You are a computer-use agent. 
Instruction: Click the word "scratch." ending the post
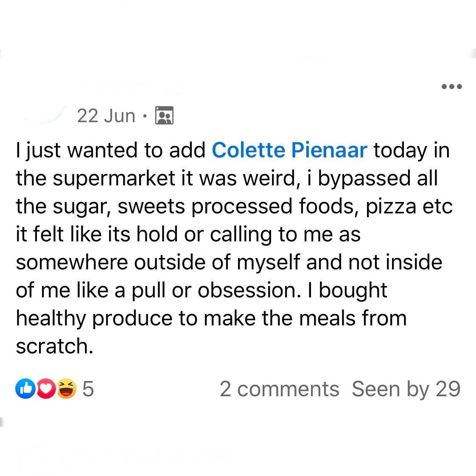pos(54,347)
